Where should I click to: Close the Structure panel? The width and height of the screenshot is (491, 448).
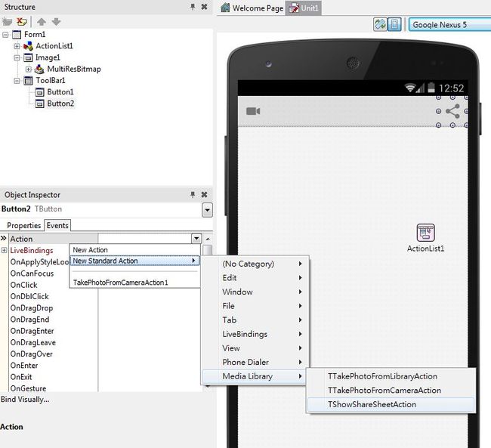tap(204, 7)
